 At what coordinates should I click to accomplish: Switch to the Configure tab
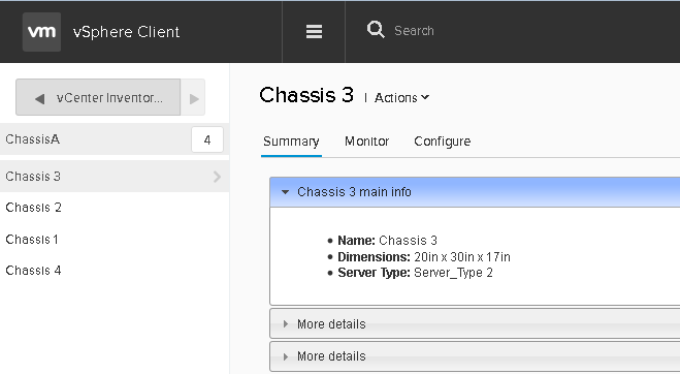click(x=442, y=141)
